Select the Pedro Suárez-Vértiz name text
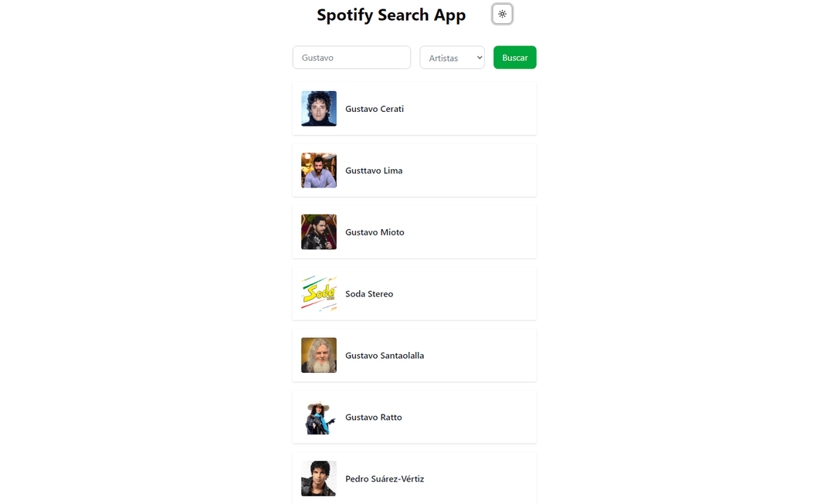The width and height of the screenshot is (834, 504). click(x=385, y=479)
